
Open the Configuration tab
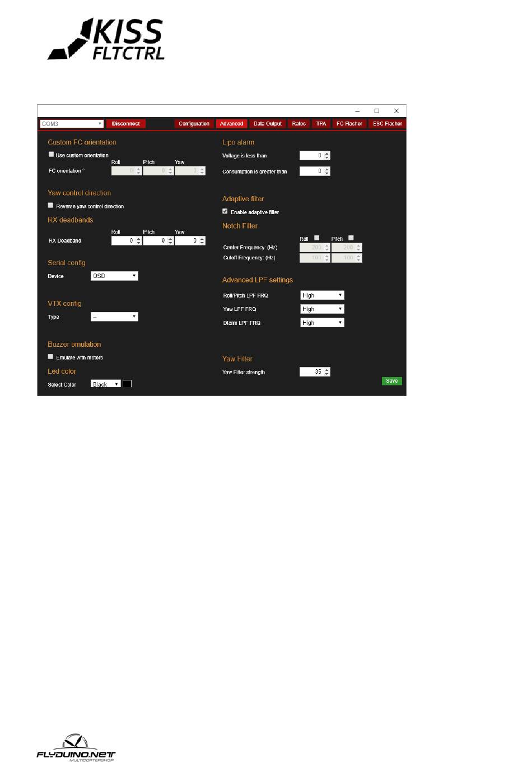194,124
